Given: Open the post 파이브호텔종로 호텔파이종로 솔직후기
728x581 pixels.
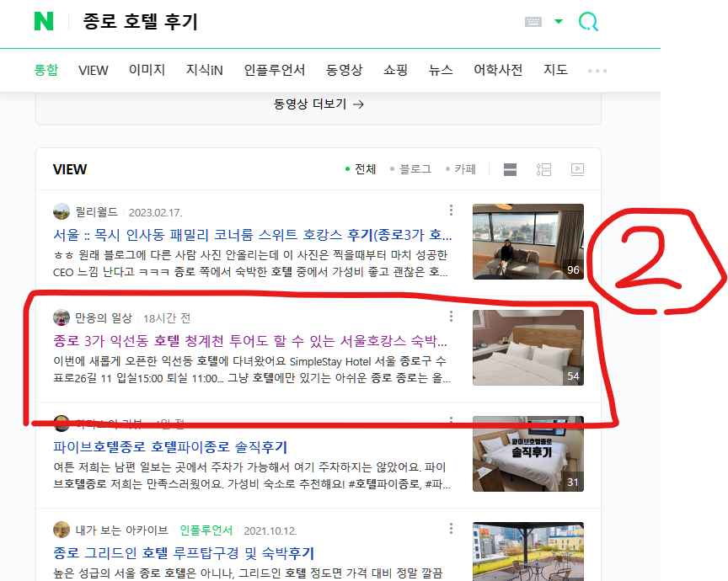Looking at the screenshot, I should pyautogui.click(x=170, y=447).
